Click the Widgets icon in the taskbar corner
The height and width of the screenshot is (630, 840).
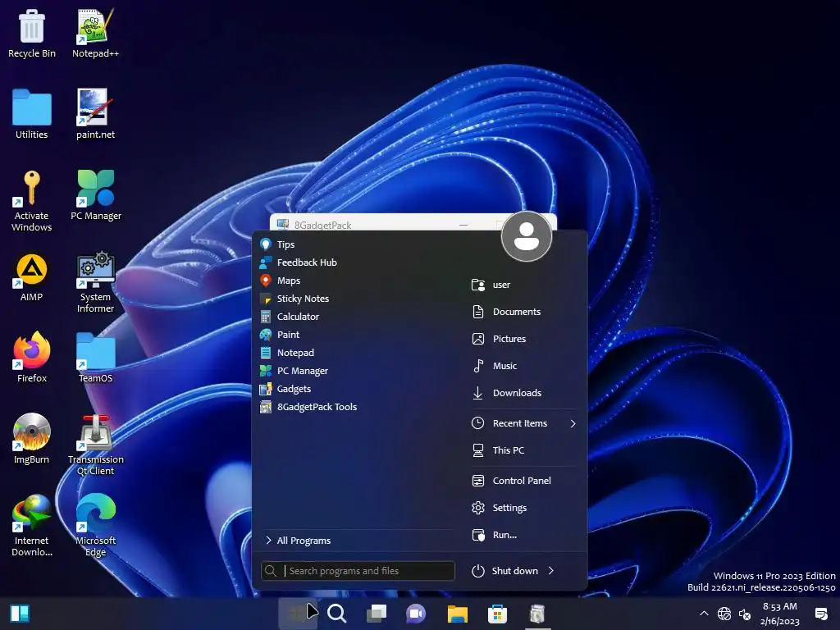tap(20, 614)
